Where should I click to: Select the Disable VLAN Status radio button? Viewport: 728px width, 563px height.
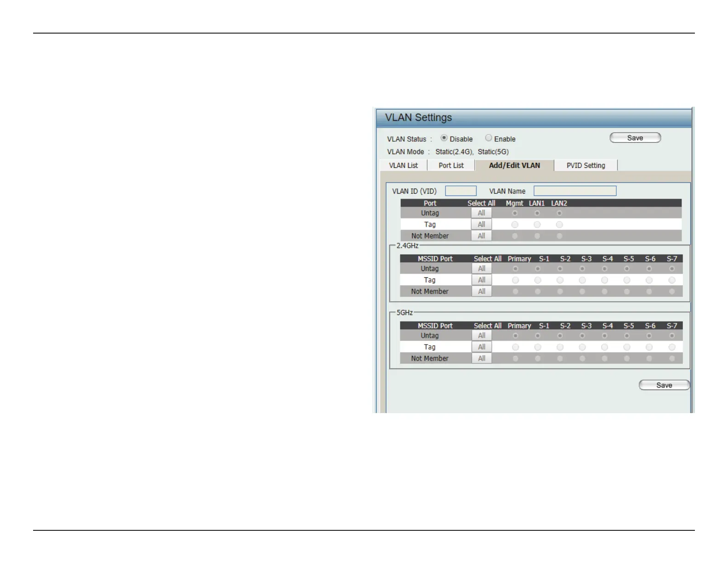click(x=444, y=138)
